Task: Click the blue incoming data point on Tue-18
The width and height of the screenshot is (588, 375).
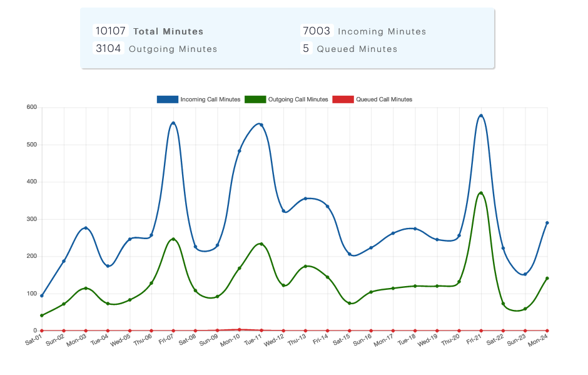Action: click(415, 229)
